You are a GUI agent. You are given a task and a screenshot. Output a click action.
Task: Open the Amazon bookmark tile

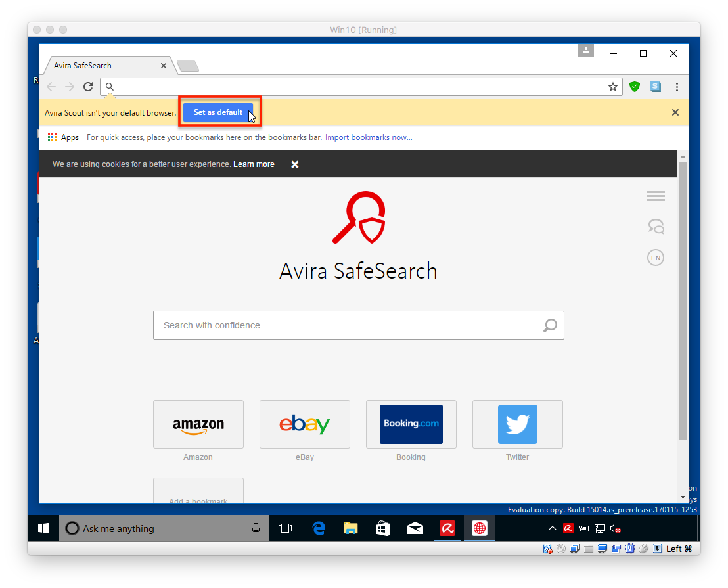point(198,424)
